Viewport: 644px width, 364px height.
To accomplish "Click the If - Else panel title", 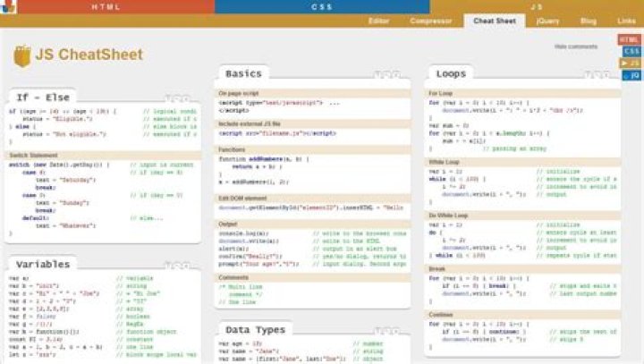I will [x=43, y=97].
